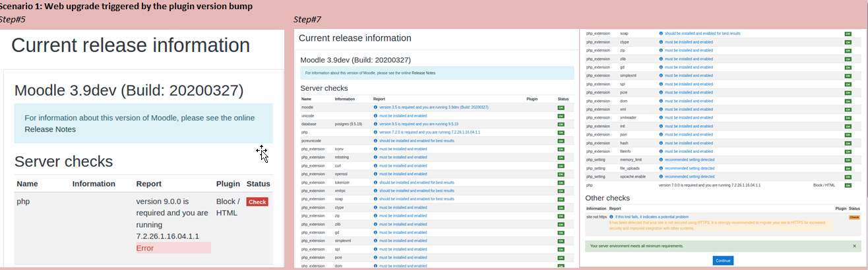Click the info icon in the tokenizer row
Image resolution: width=868 pixels, height=270 pixels.
click(x=375, y=182)
